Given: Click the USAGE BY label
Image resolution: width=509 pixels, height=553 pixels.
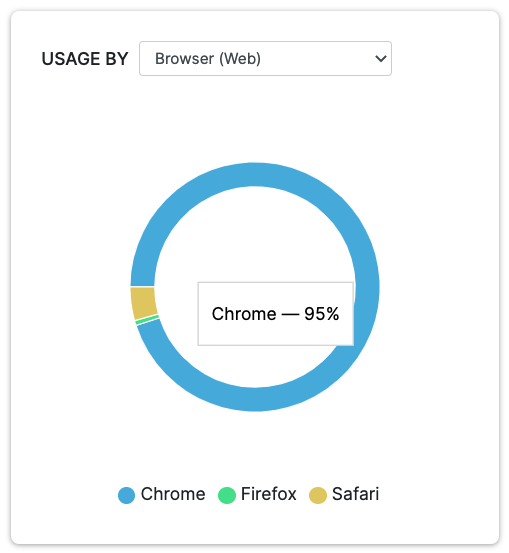Looking at the screenshot, I should click(85, 59).
